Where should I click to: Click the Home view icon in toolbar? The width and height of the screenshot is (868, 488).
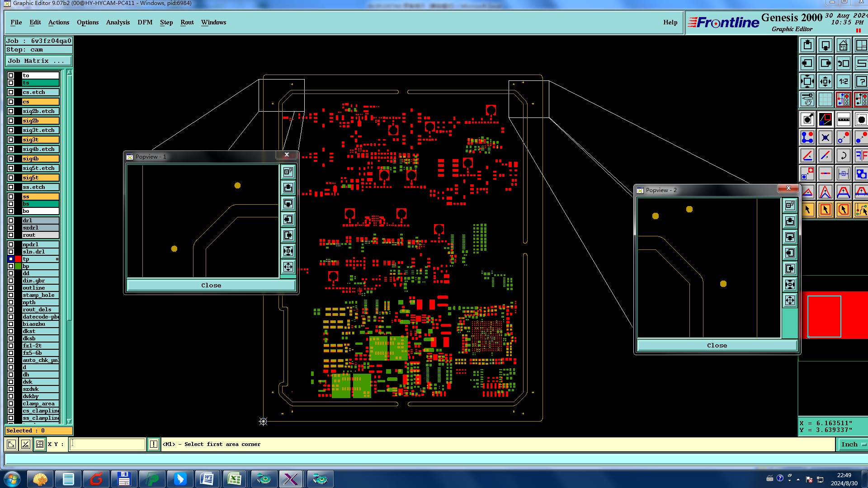843,45
